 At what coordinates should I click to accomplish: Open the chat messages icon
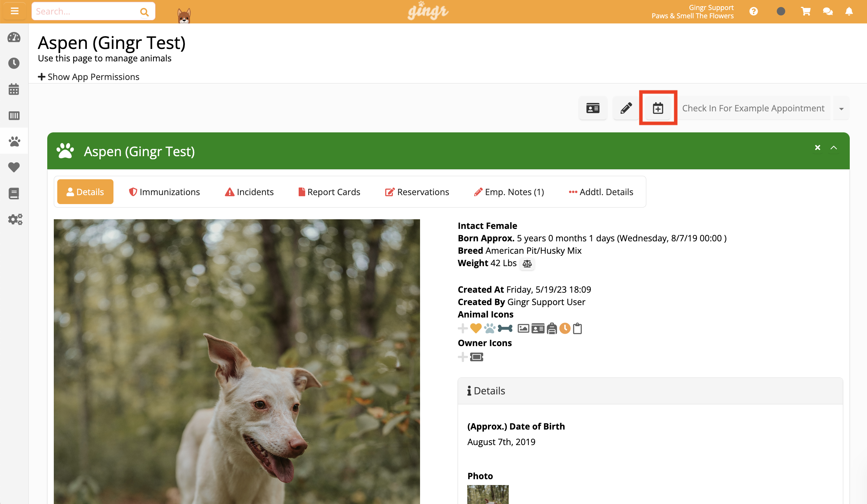coord(828,11)
